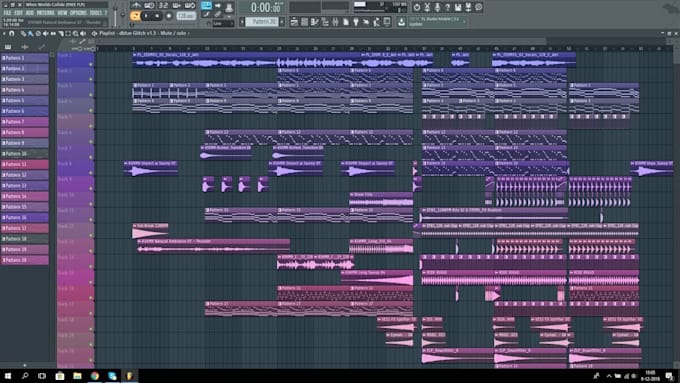Mute Track 1 with its LED
This screenshot has height=383, width=680.
click(x=91, y=64)
